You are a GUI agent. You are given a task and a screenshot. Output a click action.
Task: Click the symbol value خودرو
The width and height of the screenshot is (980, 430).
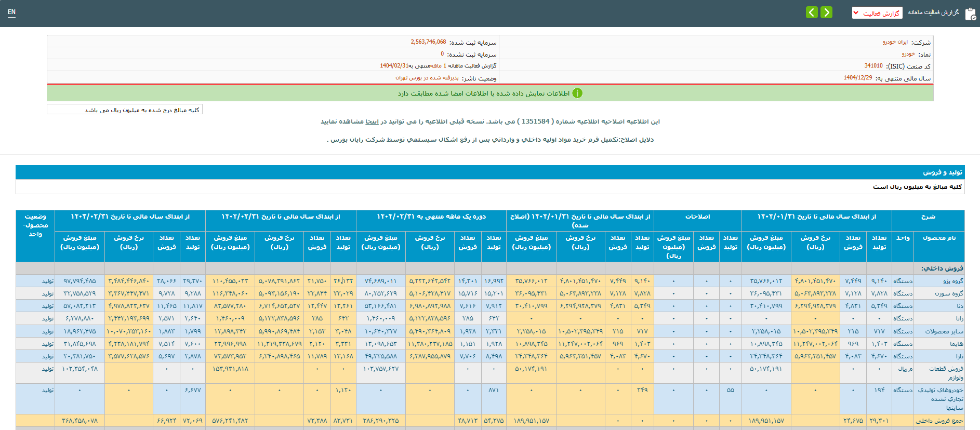[x=908, y=54]
